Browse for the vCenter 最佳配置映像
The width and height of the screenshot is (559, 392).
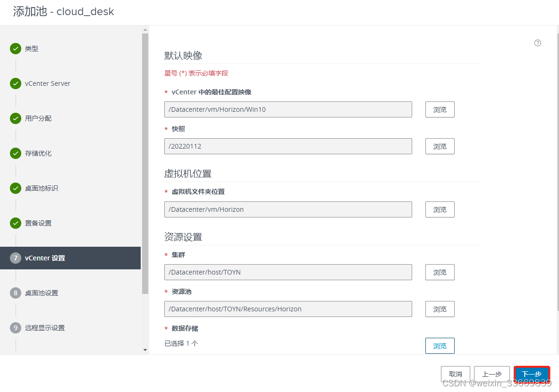(x=440, y=109)
